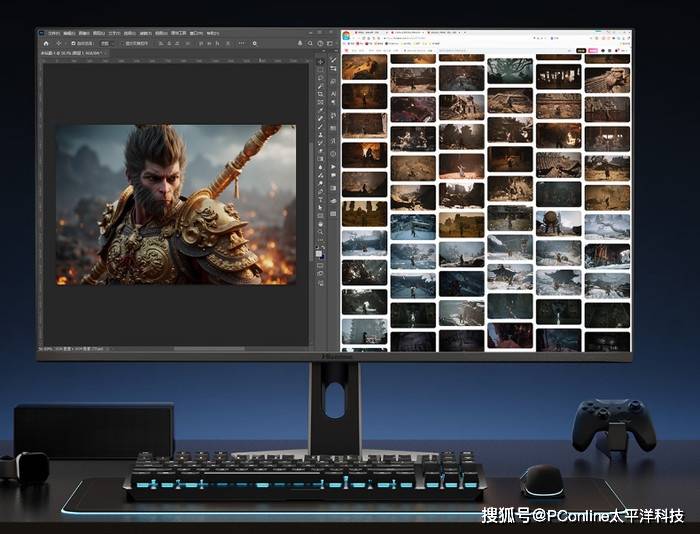Open the workspace switcher dropdown in Photoshop
This screenshot has height=534, width=700.
319,43
